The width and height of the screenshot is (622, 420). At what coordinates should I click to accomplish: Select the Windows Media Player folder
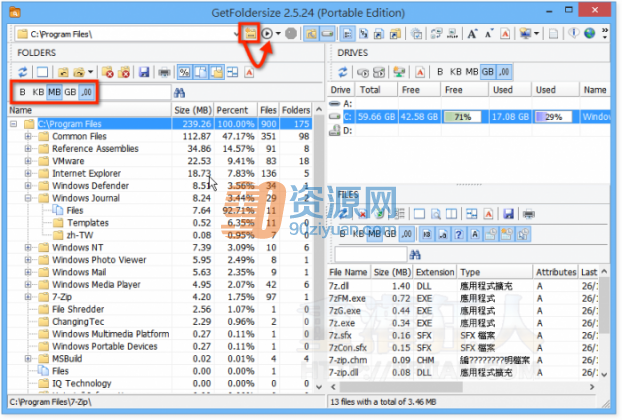96,284
